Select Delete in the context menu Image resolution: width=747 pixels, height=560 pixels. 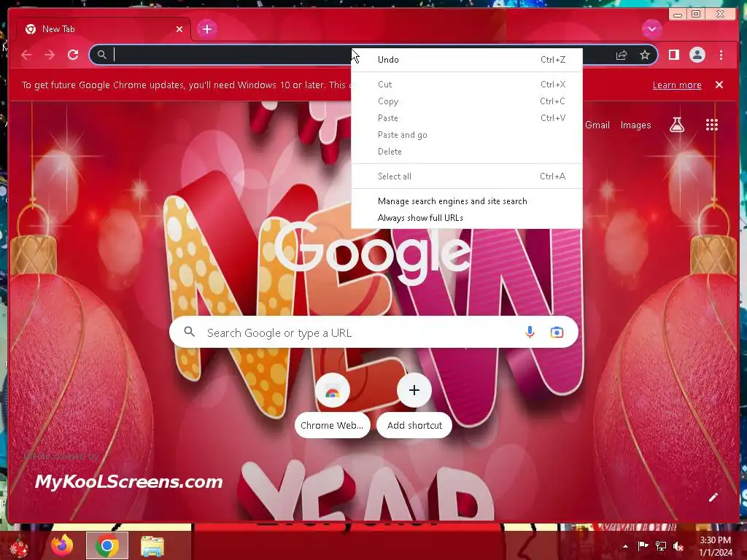click(467, 152)
